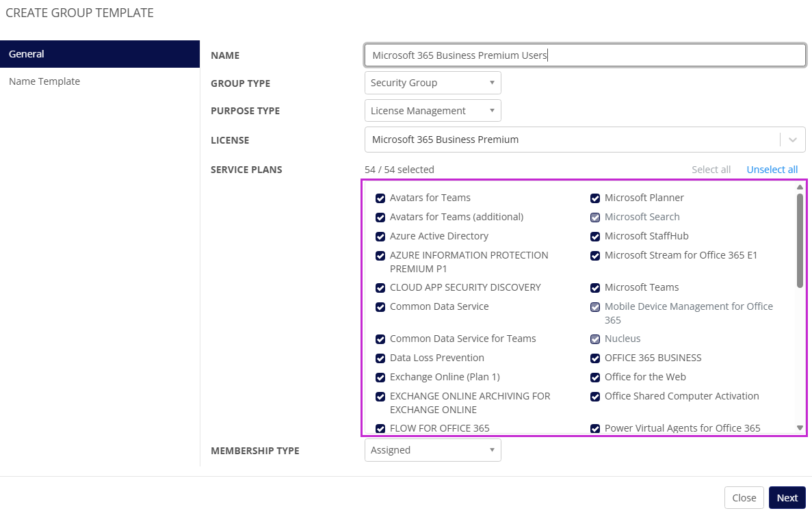Image resolution: width=812 pixels, height=513 pixels.
Task: Open the Group Type dropdown
Action: 432,83
